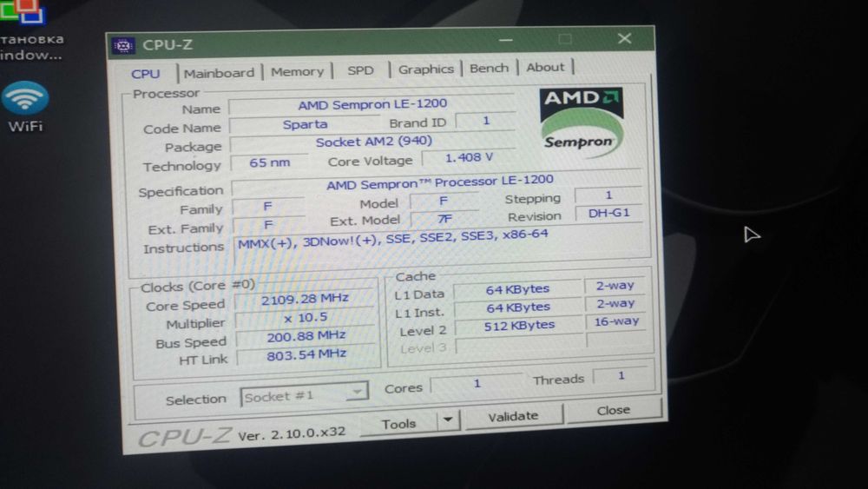
Task: Click technology value '65 nm'
Action: click(270, 162)
